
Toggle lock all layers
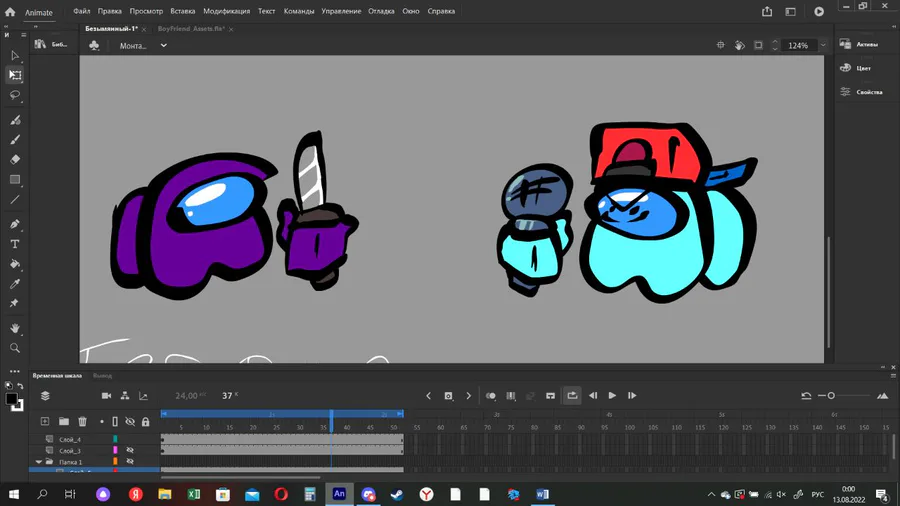146,422
